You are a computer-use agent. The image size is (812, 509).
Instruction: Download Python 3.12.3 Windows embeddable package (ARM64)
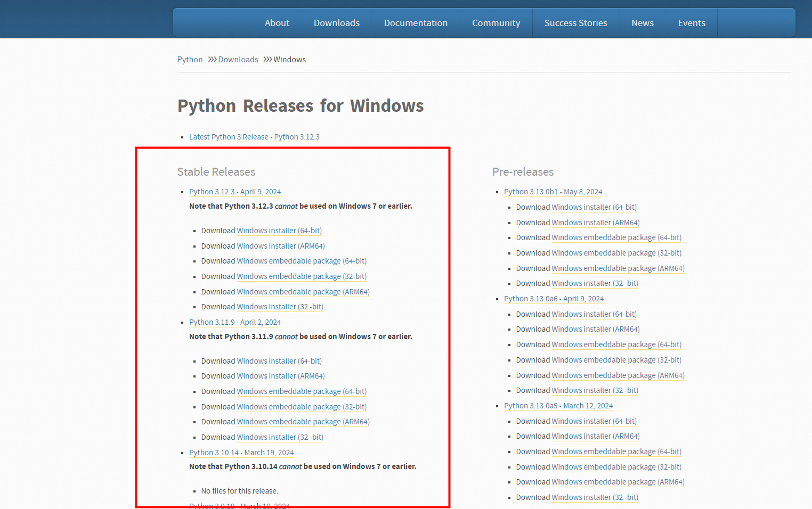click(x=303, y=292)
